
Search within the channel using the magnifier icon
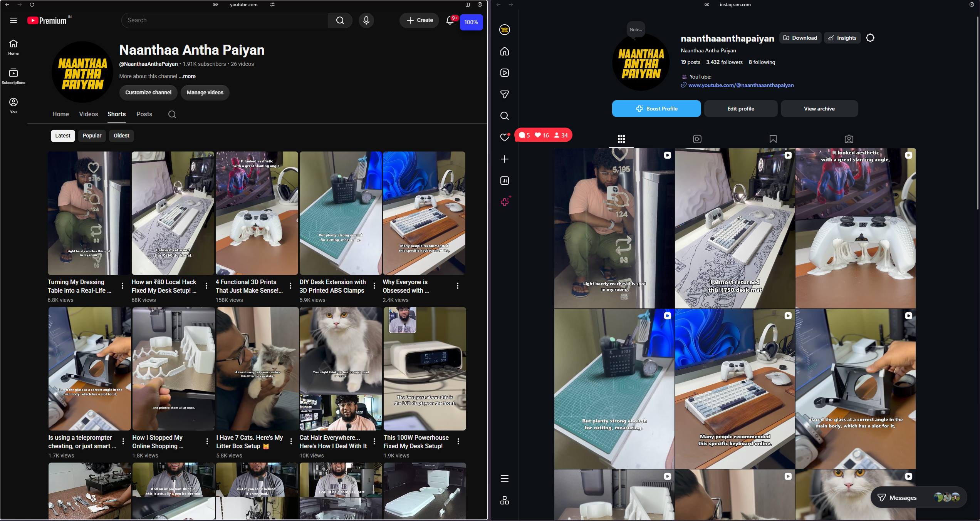click(172, 114)
